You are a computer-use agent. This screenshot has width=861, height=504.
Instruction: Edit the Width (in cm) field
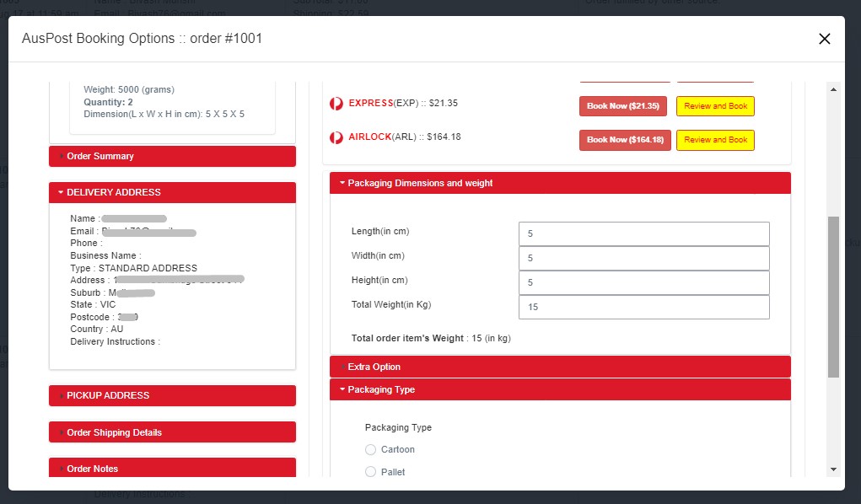pos(643,258)
